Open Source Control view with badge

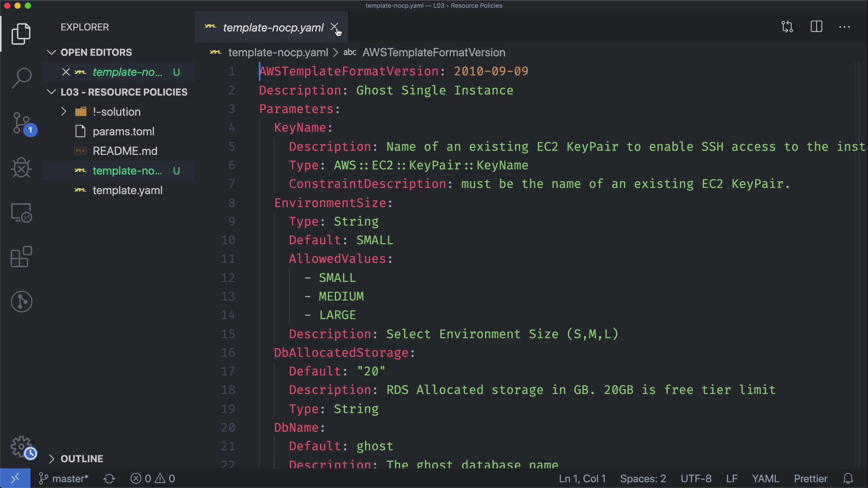(x=21, y=123)
